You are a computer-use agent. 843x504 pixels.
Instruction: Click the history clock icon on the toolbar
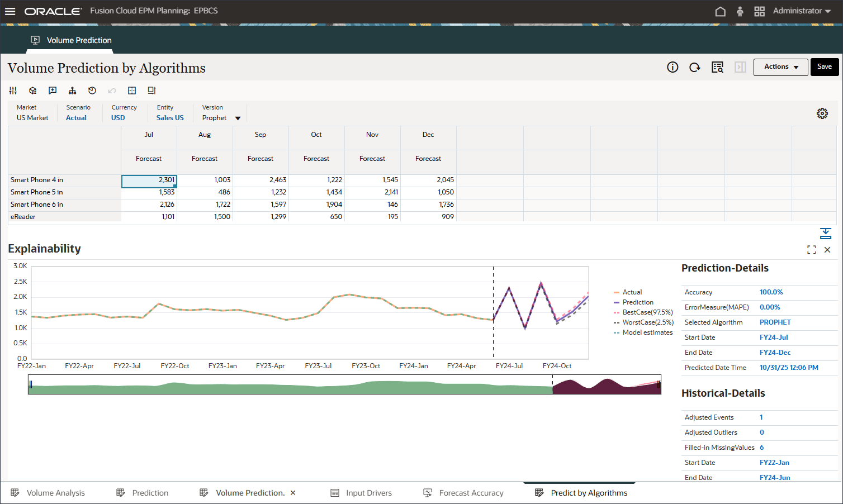[92, 90]
